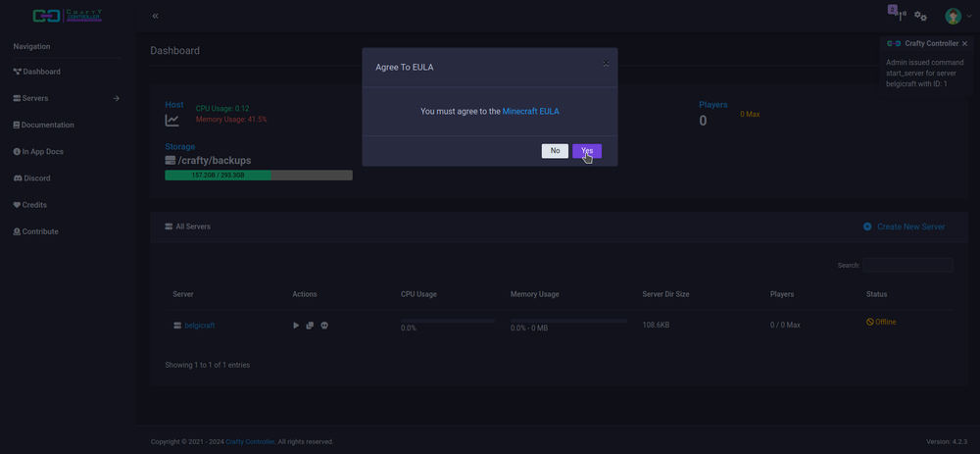The height and width of the screenshot is (454, 980).
Task: Sort by the Status column header
Action: [x=876, y=294]
